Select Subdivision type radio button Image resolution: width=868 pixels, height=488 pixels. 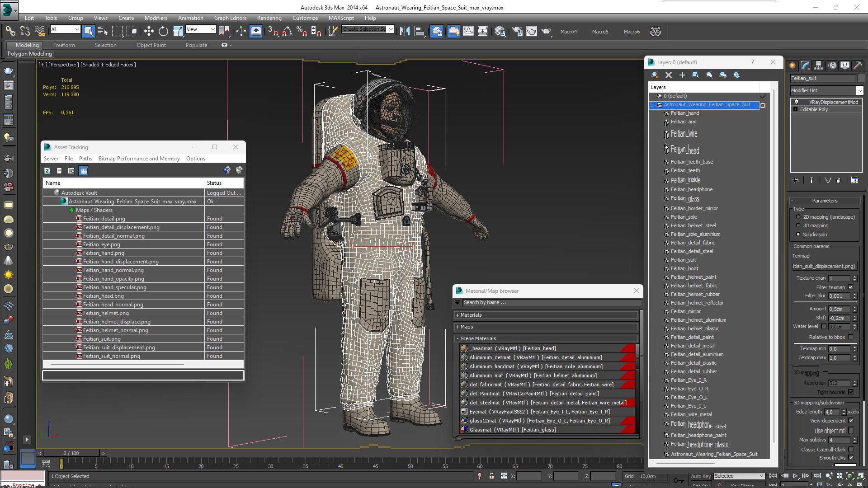pos(798,234)
